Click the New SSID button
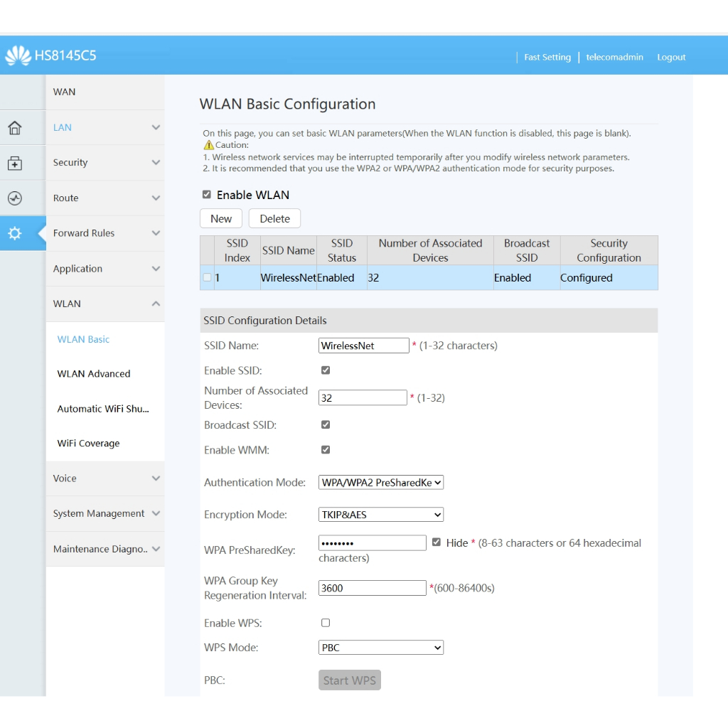 pyautogui.click(x=221, y=219)
